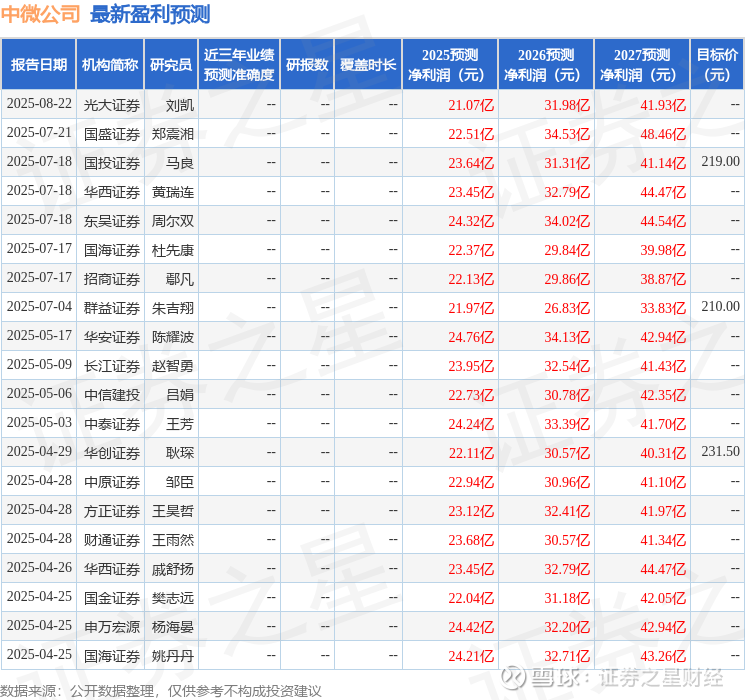Click analyst name 姚丹丹
The height and width of the screenshot is (700, 745).
coord(173,656)
